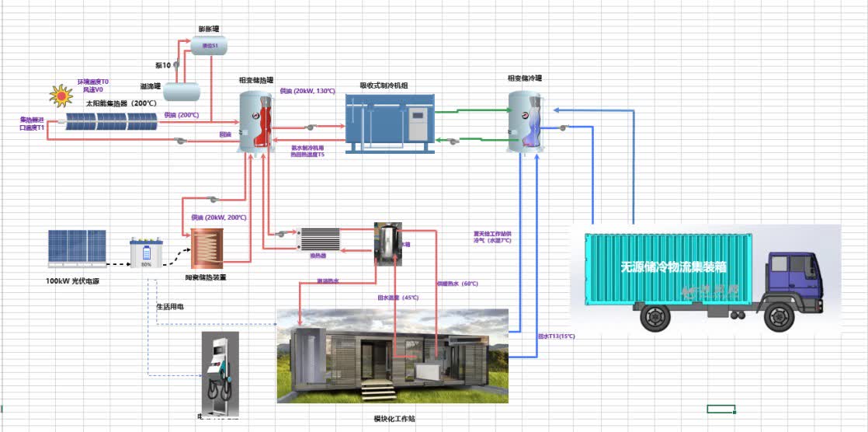Select the overflow tank labeled 溢流罐

(181, 91)
